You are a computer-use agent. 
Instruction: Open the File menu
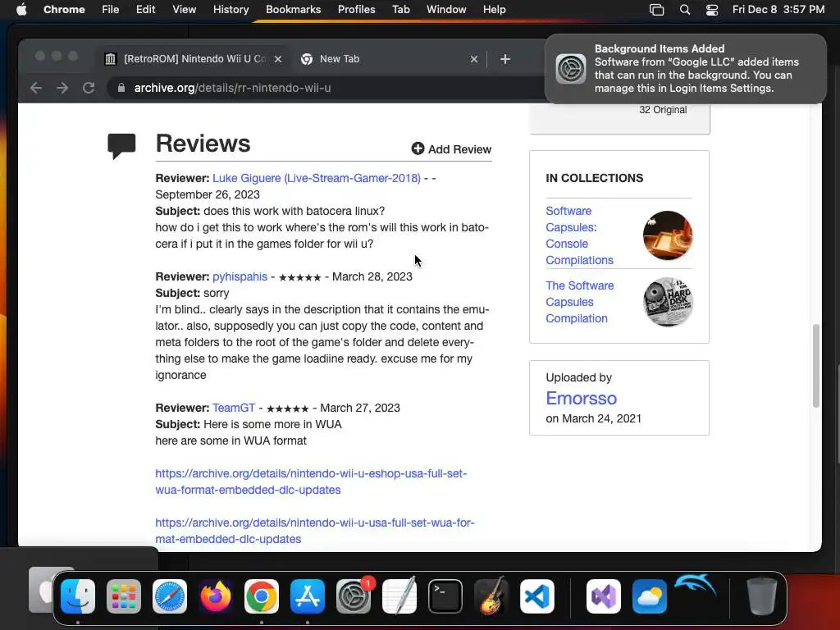pos(111,10)
